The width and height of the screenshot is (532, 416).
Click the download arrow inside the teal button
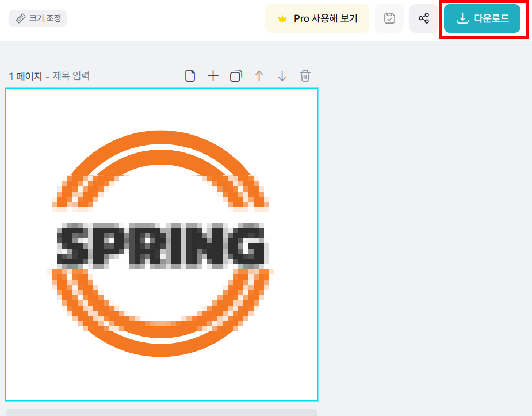462,18
